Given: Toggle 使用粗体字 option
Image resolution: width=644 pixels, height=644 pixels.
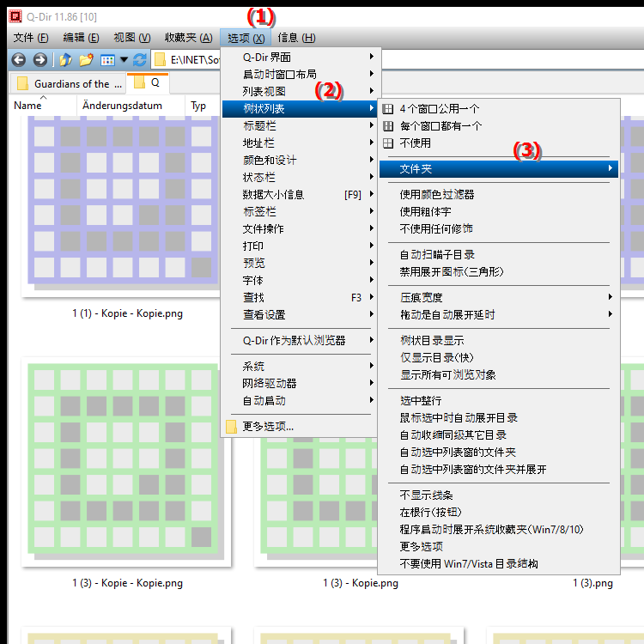Looking at the screenshot, I should pos(499,211).
